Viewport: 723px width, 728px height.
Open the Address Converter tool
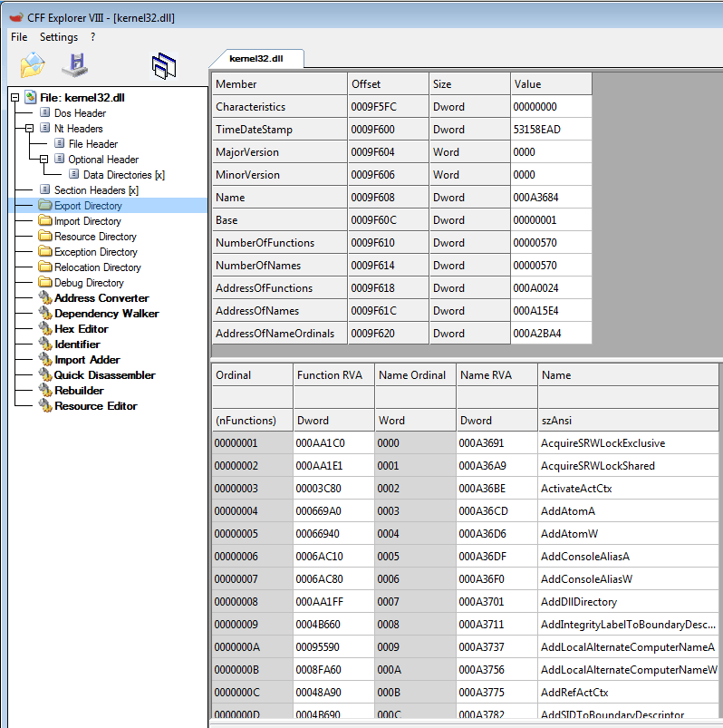click(x=101, y=298)
